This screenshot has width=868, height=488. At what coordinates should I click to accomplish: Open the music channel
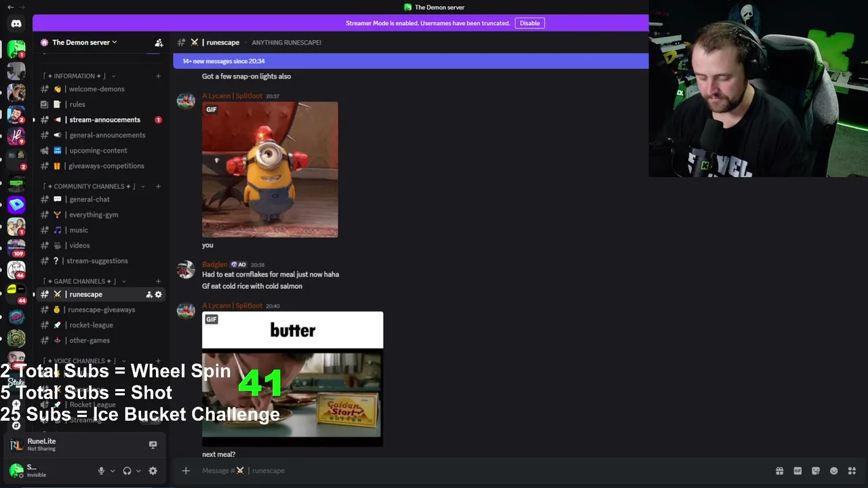[100, 230]
